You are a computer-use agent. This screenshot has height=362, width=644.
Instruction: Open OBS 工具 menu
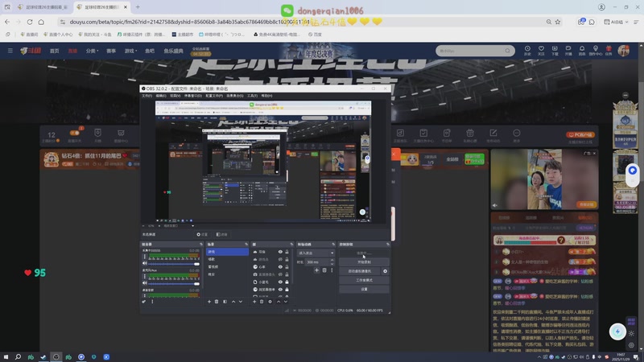pos(252,96)
